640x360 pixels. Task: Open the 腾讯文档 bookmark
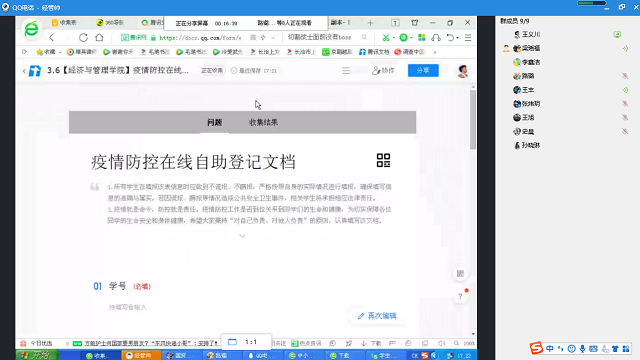374,52
